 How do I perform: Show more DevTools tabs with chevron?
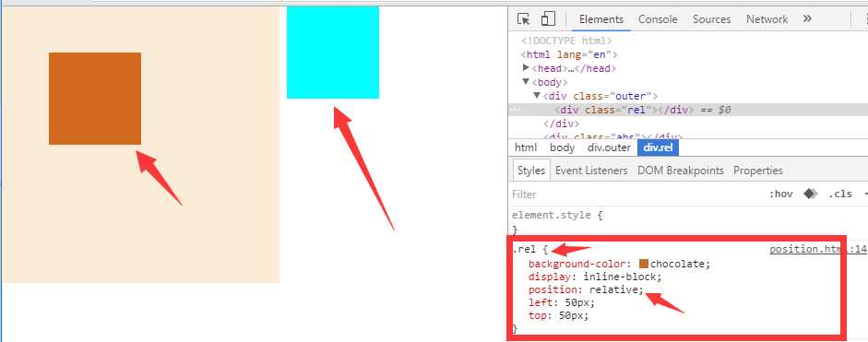pos(807,18)
